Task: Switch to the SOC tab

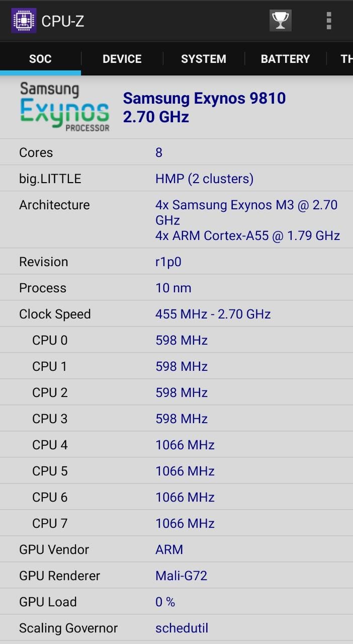Action: 40,59
